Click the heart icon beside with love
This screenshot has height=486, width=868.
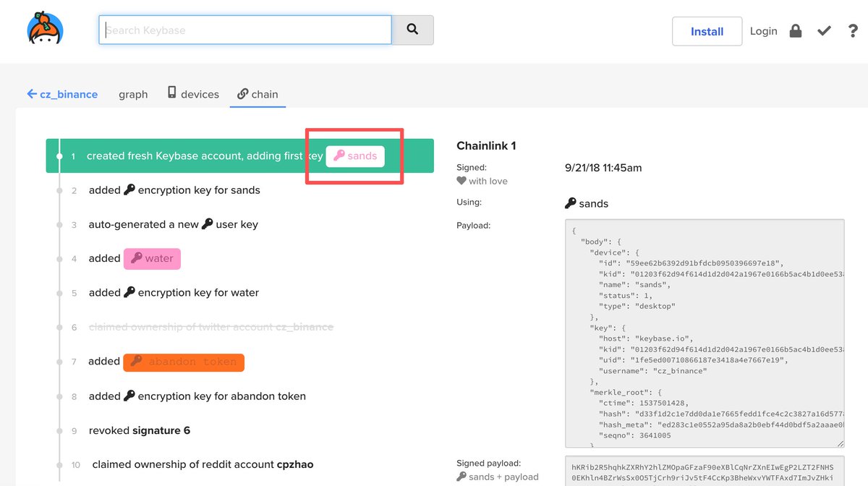(x=461, y=181)
